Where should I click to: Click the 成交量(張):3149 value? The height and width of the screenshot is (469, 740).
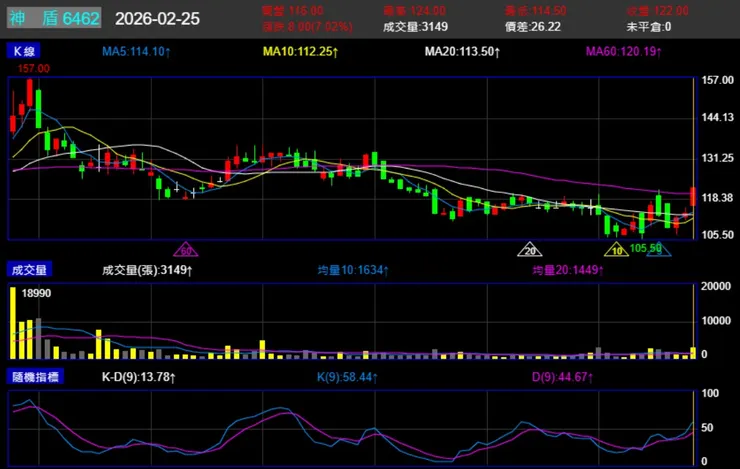coord(147,270)
